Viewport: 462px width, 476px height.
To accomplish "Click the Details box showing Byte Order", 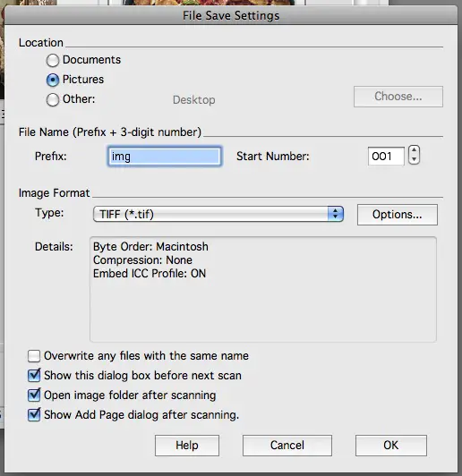I will 263,289.
